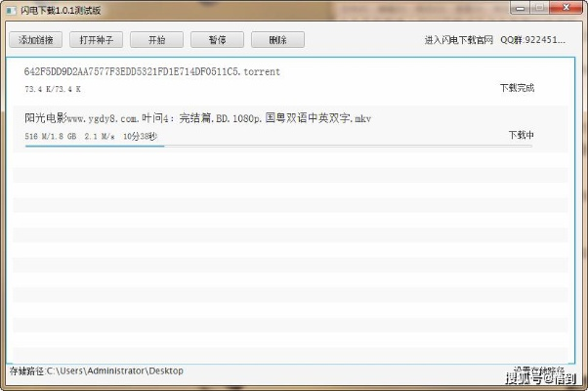Pause download with 暂停 button
The height and width of the screenshot is (391, 588).
[217, 40]
